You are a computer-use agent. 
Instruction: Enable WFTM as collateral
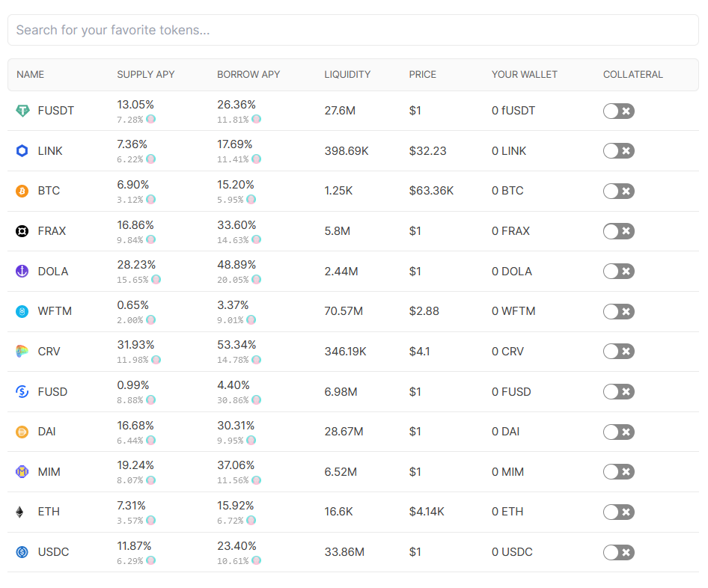619,311
